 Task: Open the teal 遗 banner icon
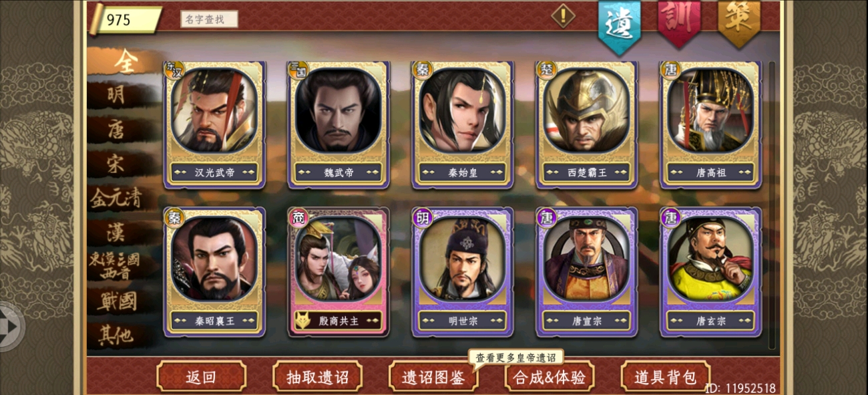(620, 25)
